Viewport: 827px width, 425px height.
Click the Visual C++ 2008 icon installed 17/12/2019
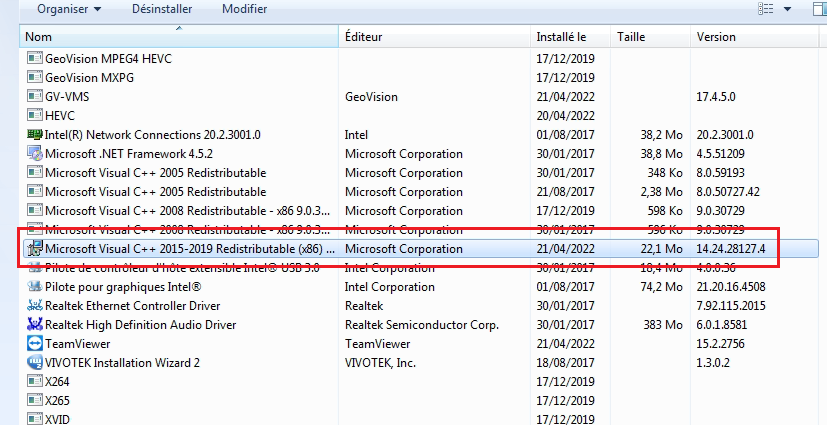point(35,210)
